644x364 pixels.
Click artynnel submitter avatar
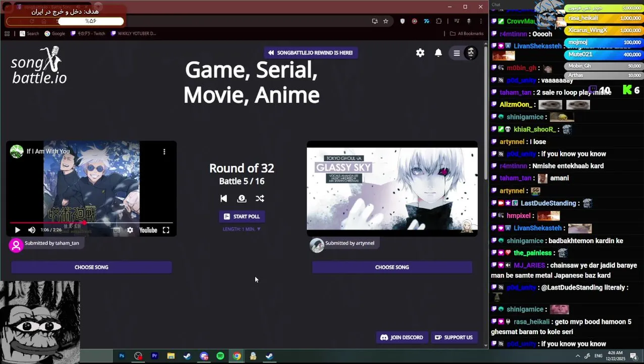coord(317,245)
